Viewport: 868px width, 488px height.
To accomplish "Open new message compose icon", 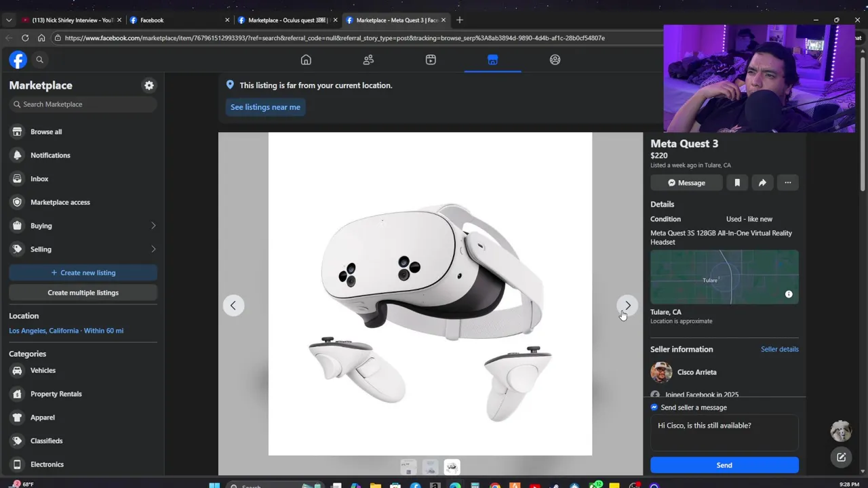I will pos(841,457).
